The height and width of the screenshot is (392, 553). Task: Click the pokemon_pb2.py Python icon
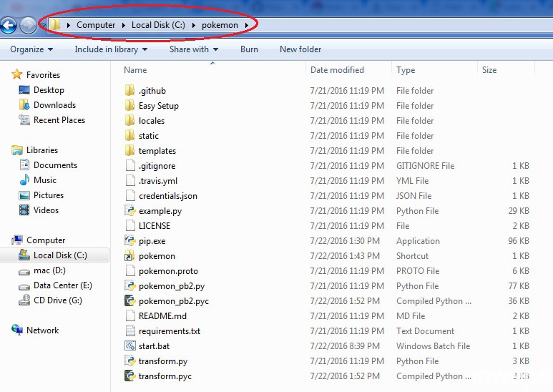pos(130,286)
